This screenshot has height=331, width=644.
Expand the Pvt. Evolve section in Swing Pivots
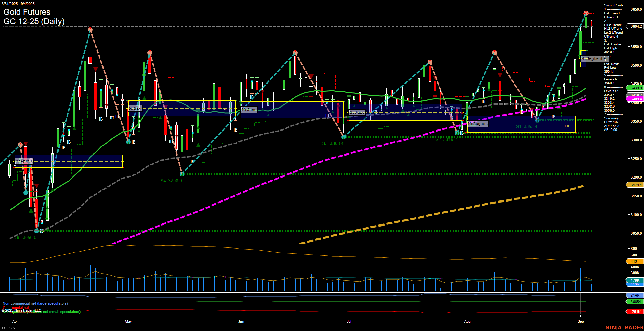click(613, 44)
